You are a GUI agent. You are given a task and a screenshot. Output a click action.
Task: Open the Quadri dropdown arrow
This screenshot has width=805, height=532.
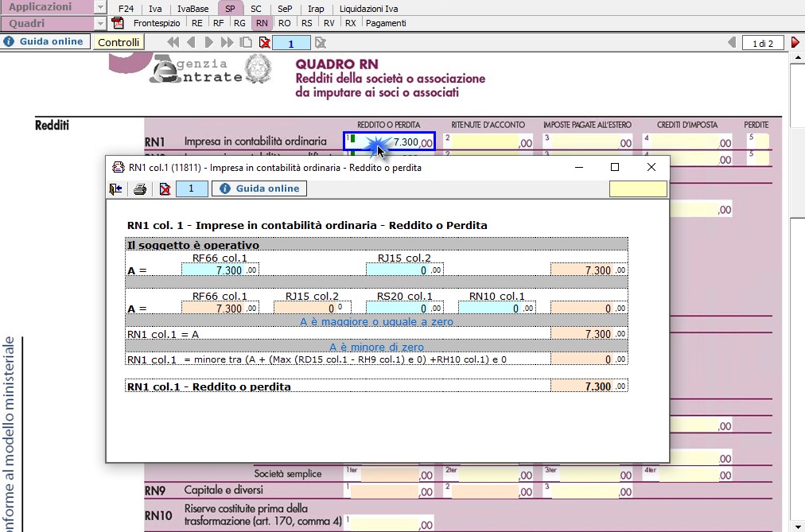coord(100,23)
